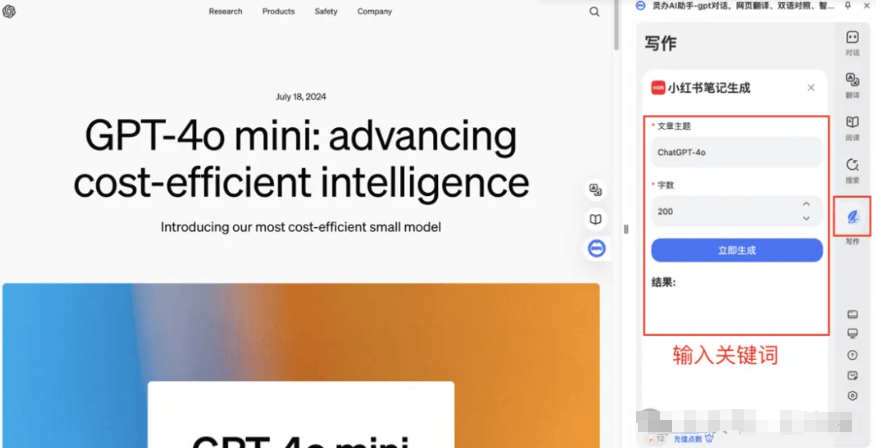Open the settings gear icon in sidebar
This screenshot has height=448, width=876.
click(x=852, y=396)
